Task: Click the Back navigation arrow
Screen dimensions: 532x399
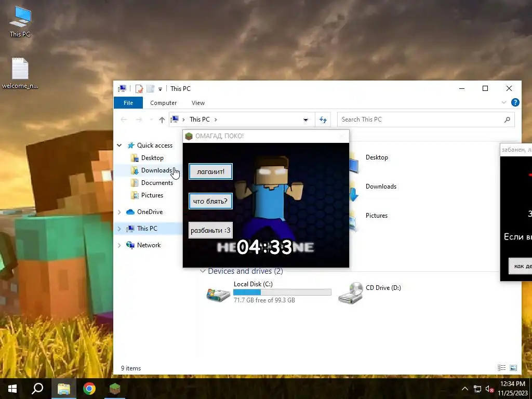Action: click(x=124, y=119)
